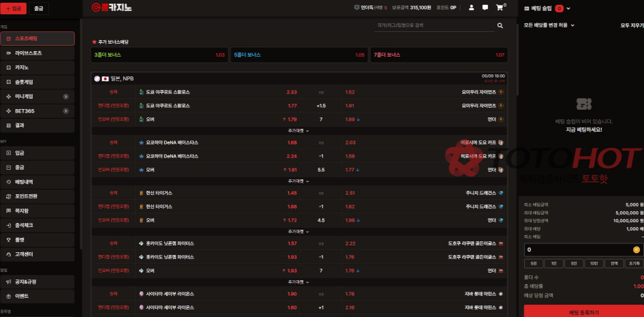Click the 전액 full amount button

[614, 263]
